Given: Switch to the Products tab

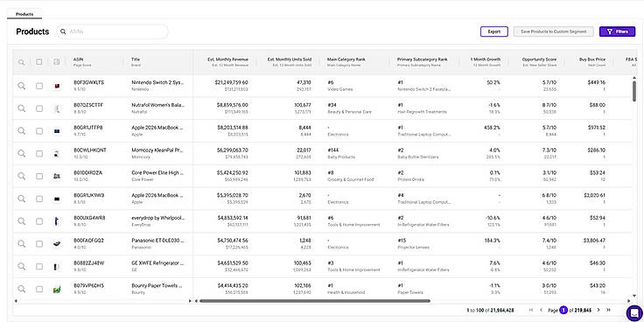Looking at the screenshot, I should point(24,14).
